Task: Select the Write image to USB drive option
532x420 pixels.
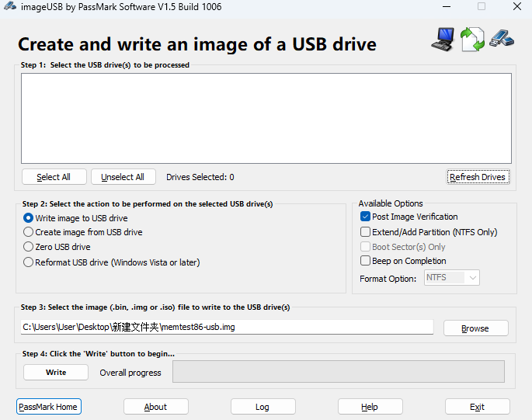Action: click(29, 218)
